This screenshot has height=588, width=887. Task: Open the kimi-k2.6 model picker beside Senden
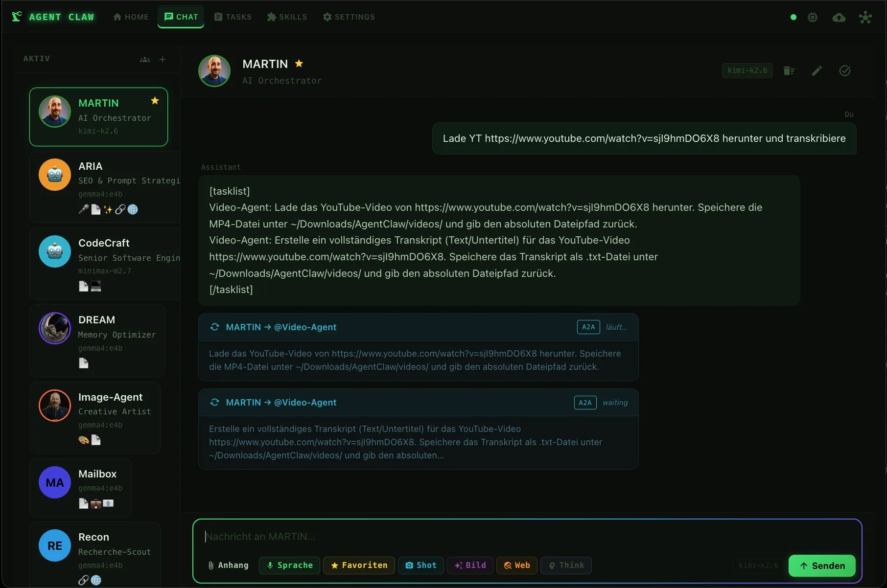click(758, 565)
